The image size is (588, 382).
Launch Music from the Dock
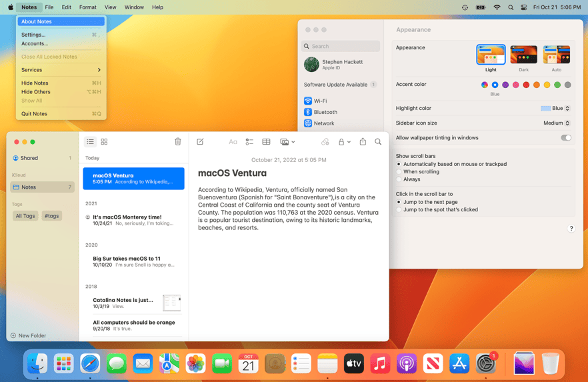380,363
